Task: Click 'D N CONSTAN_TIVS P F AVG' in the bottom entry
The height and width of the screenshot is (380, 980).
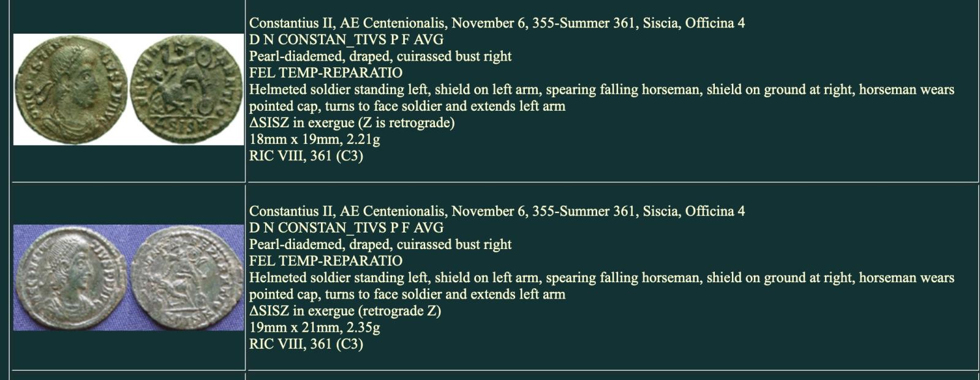Action: [x=346, y=228]
